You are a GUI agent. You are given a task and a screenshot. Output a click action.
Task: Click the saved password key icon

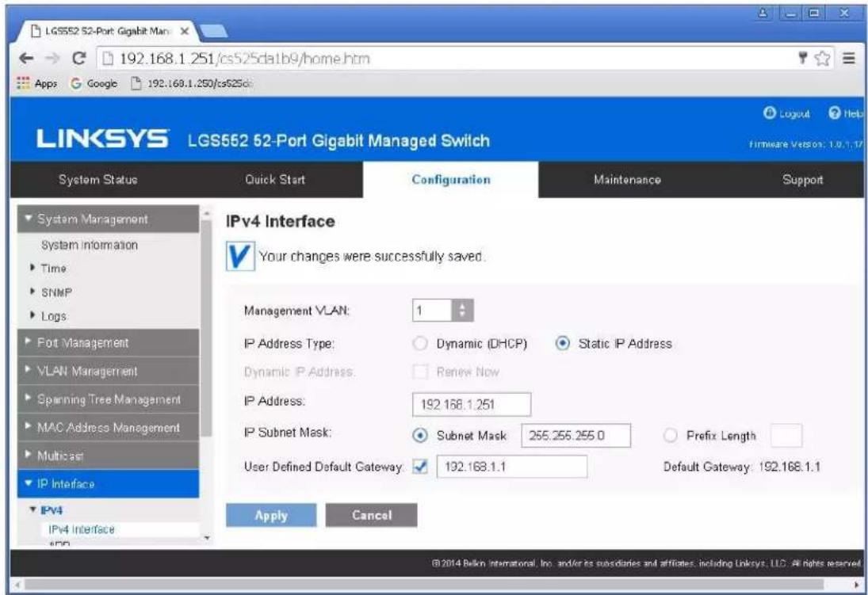[x=803, y=58]
